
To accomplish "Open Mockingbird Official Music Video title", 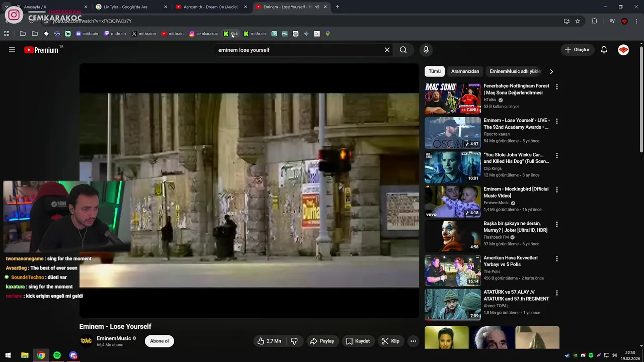I will (x=516, y=193).
